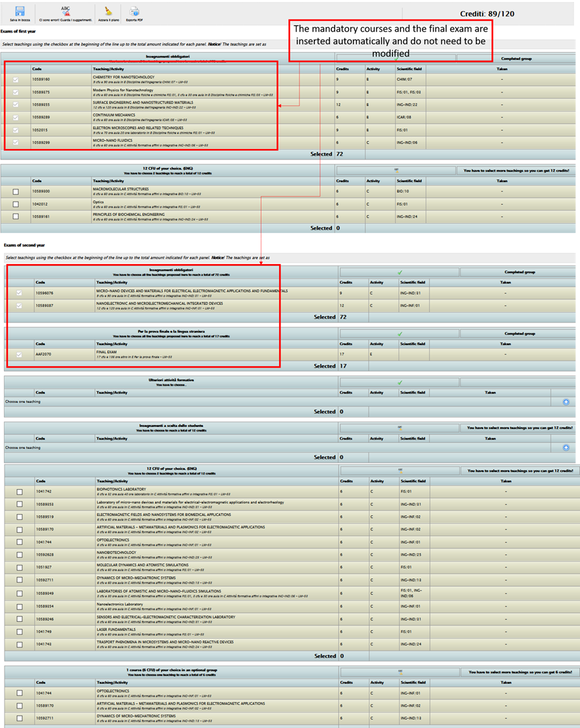This screenshot has height=728, width=580.
Task: Tick the MACROMOLECULAR STRUCTURES checkbox
Action: coord(16,191)
